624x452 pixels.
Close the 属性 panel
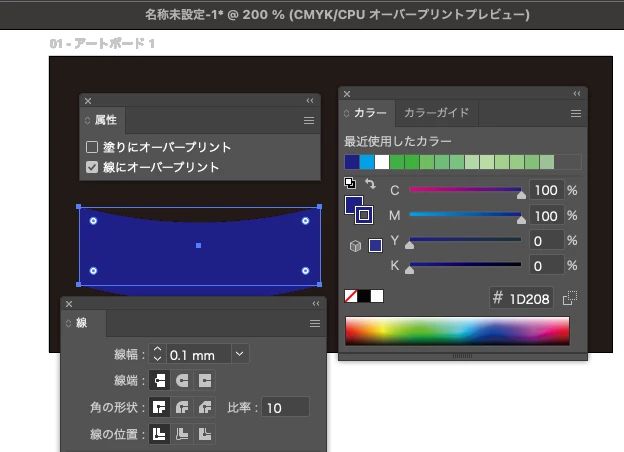coord(88,101)
